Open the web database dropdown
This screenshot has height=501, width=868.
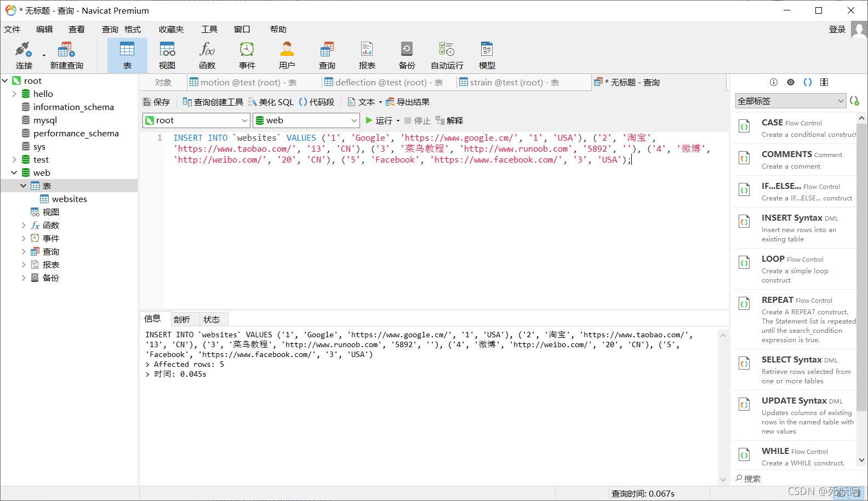306,120
